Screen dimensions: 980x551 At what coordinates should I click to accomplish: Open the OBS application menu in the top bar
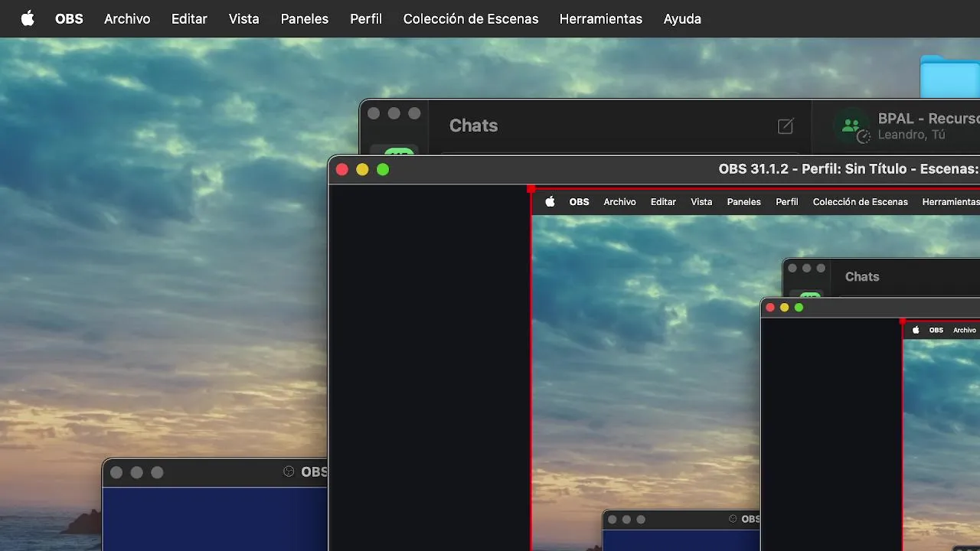pos(69,18)
